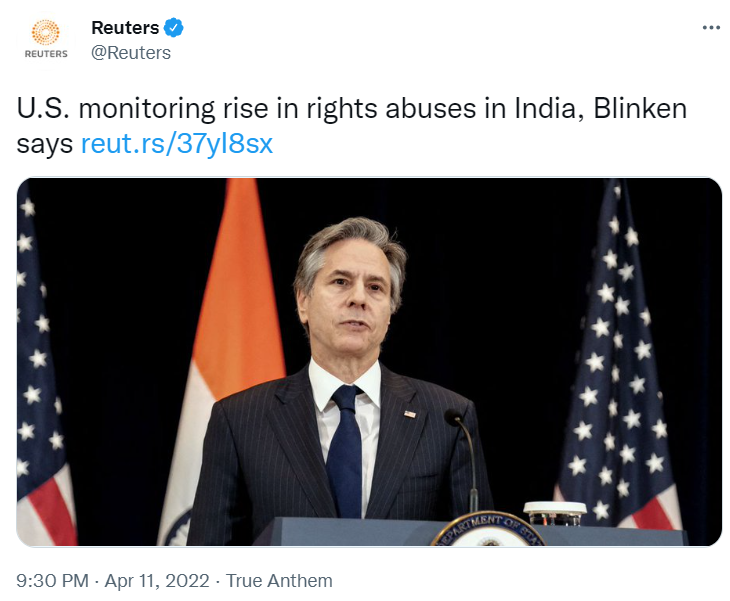Open the @Reuters handle profile link
The image size is (730, 601).
tap(131, 53)
